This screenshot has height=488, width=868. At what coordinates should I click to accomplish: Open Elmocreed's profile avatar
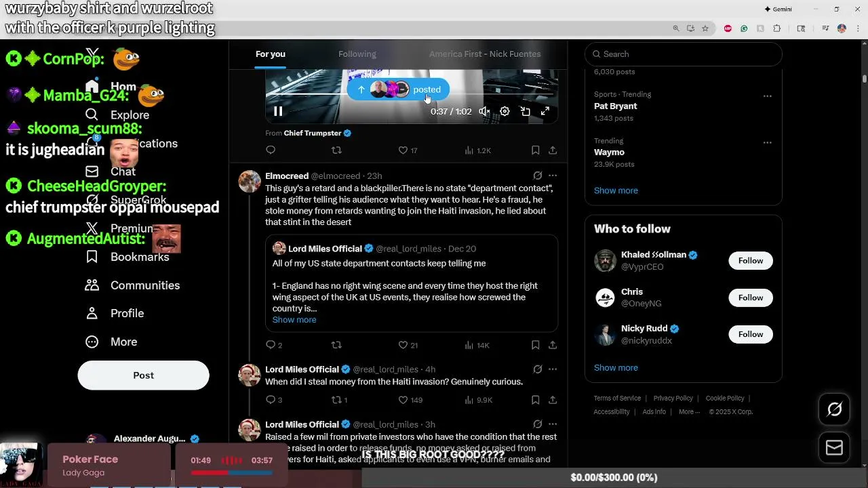point(250,182)
